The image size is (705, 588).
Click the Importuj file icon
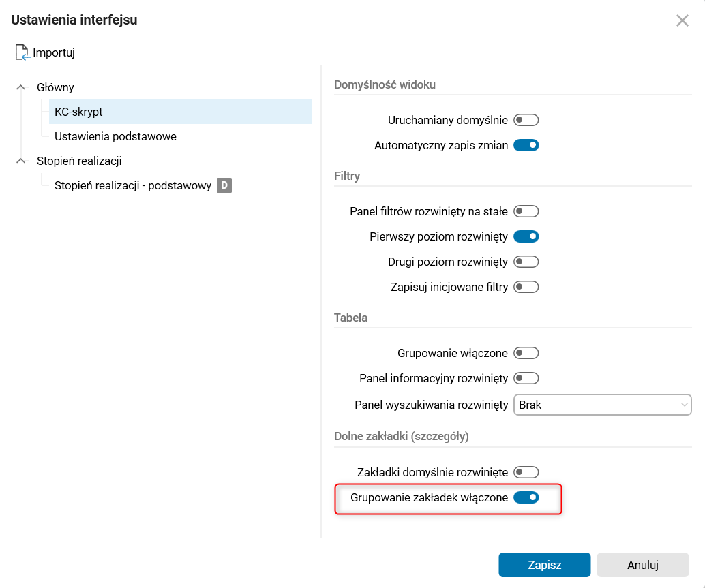22,52
